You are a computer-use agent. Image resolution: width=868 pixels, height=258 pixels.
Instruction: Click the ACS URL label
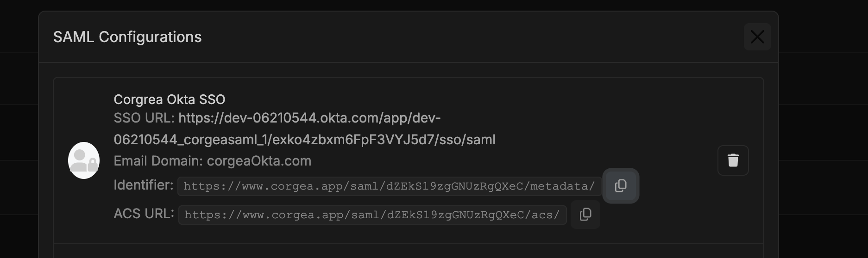pos(144,214)
